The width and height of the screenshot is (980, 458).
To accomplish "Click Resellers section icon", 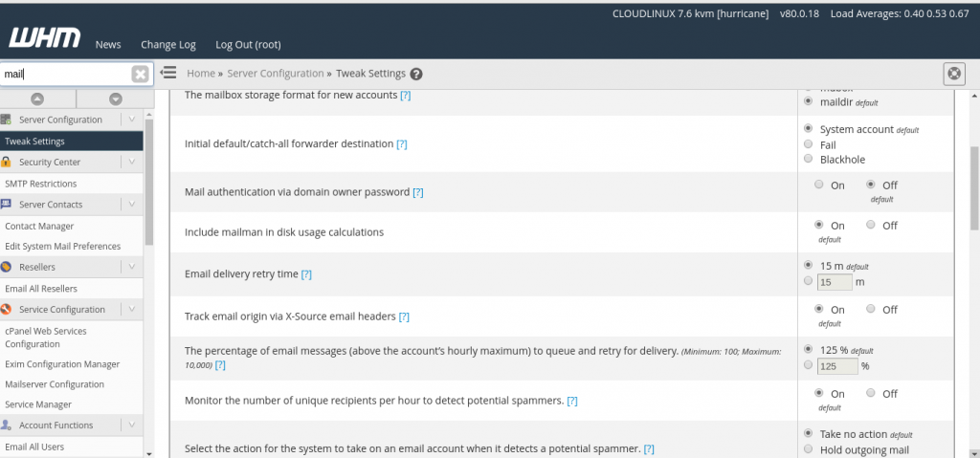I will 7,267.
